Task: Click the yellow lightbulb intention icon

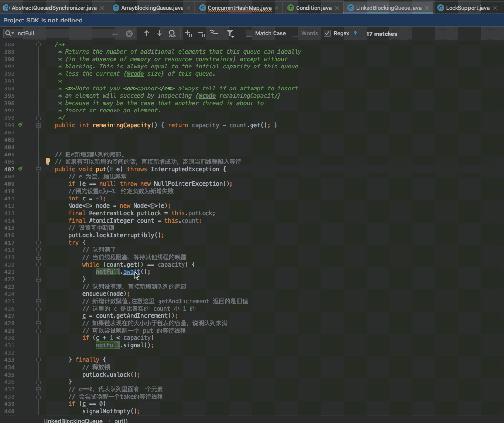Action: point(48,161)
